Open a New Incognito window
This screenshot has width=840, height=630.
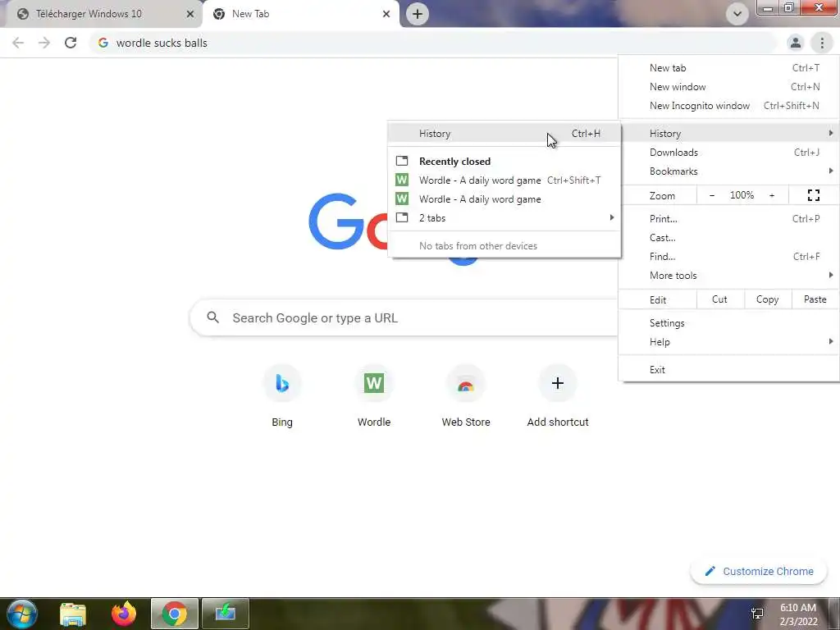tap(728, 106)
